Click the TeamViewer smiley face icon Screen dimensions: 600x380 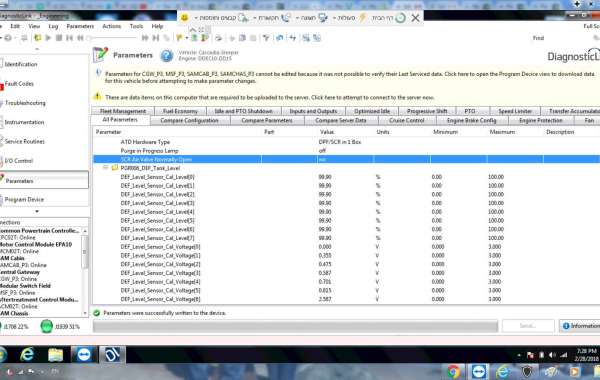tap(184, 18)
